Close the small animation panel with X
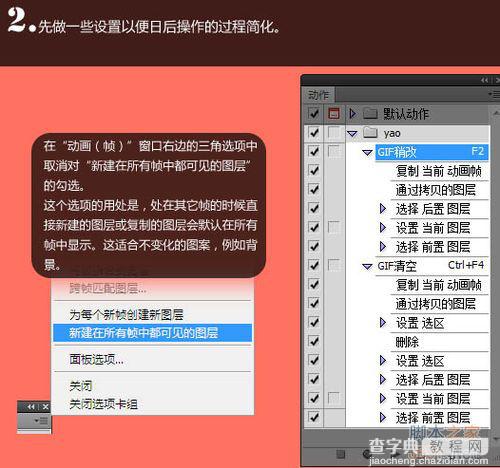The image size is (500, 468). (x=46, y=407)
